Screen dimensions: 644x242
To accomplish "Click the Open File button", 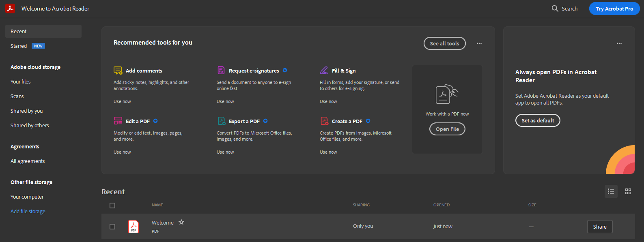I will (447, 129).
